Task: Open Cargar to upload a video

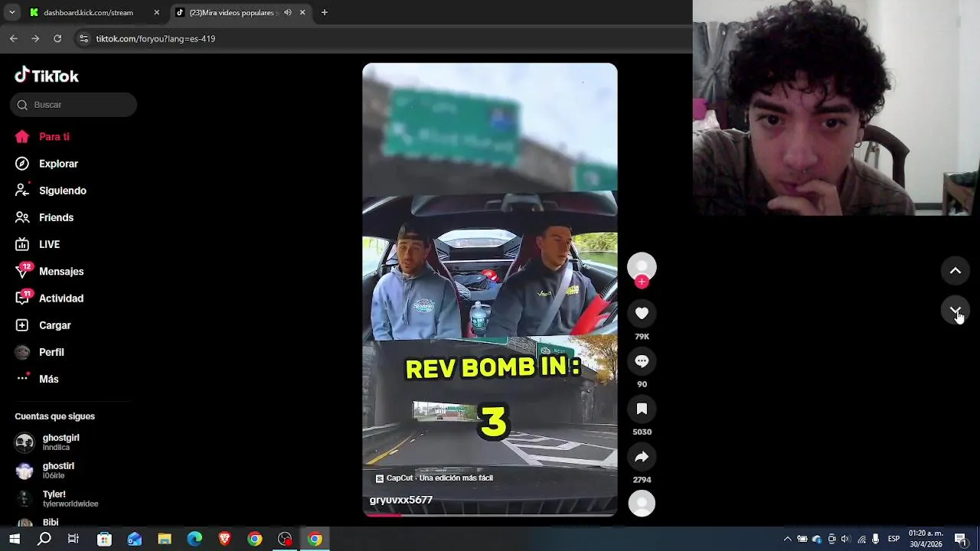Action: coord(44,325)
